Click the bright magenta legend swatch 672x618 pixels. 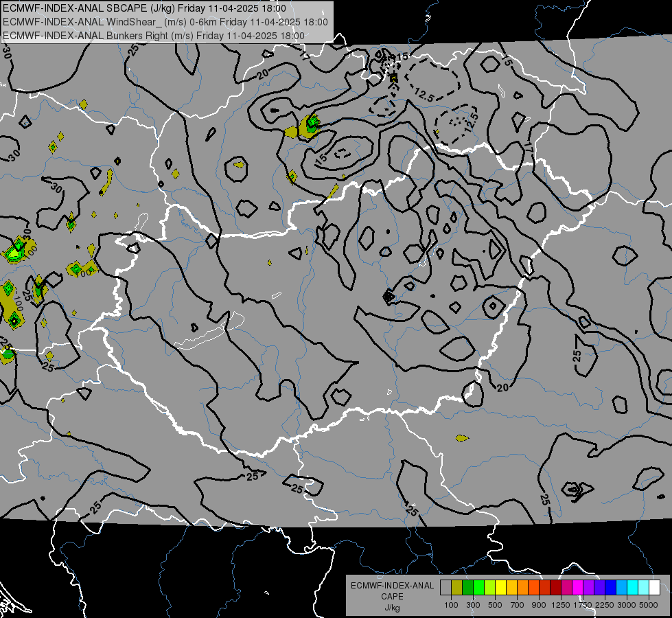(x=577, y=587)
